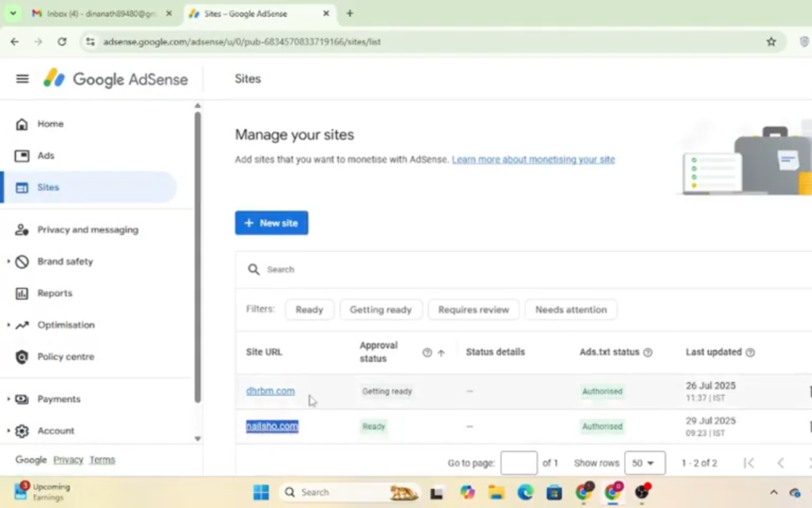Expand the Payments sidebar section
The image size is (812, 508).
click(x=59, y=398)
